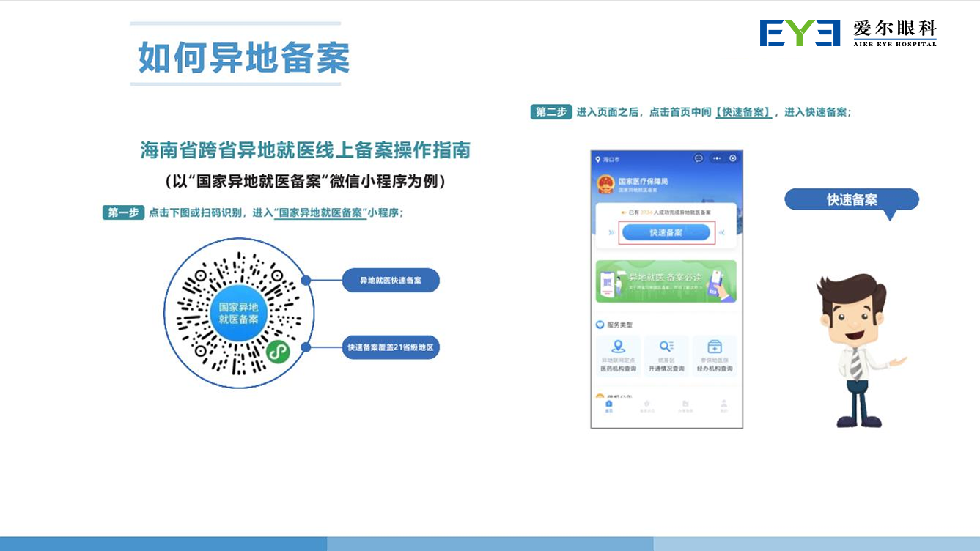Close mini-program via the circle target icon
Viewport: 980px width, 551px height.
pyautogui.click(x=732, y=158)
